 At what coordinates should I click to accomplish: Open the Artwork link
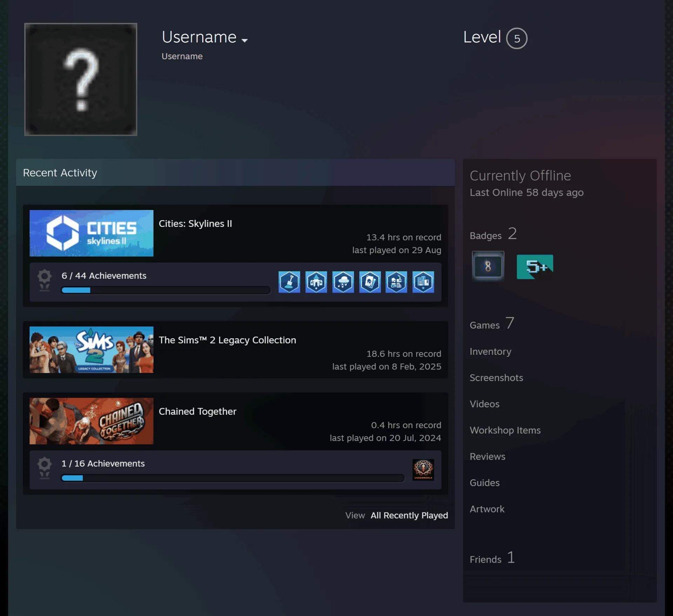(487, 509)
